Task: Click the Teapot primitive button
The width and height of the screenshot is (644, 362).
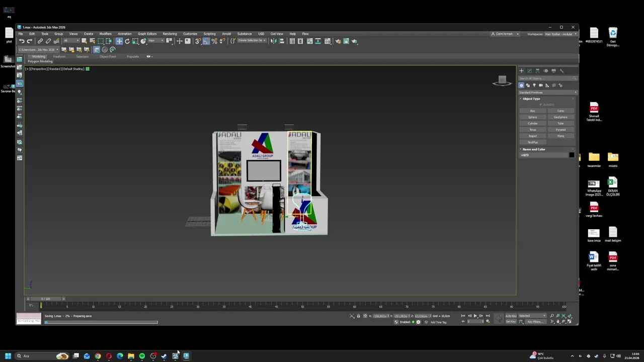Action: (533, 136)
